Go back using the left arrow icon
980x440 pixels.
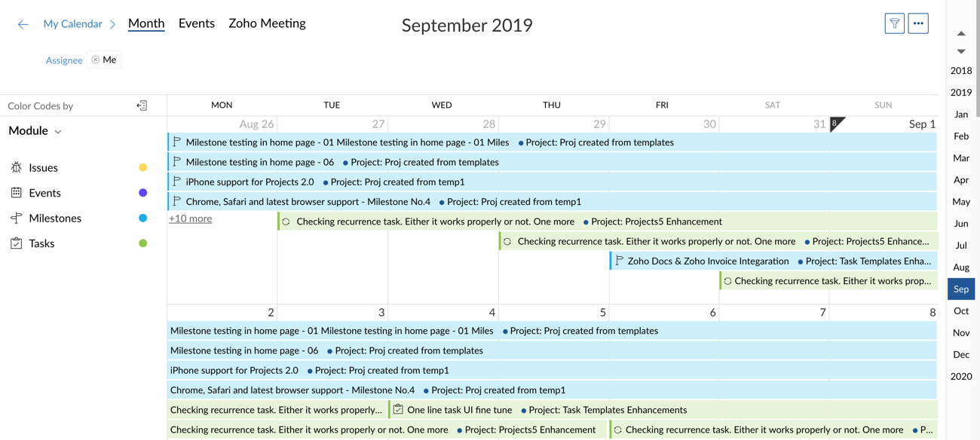23,24
